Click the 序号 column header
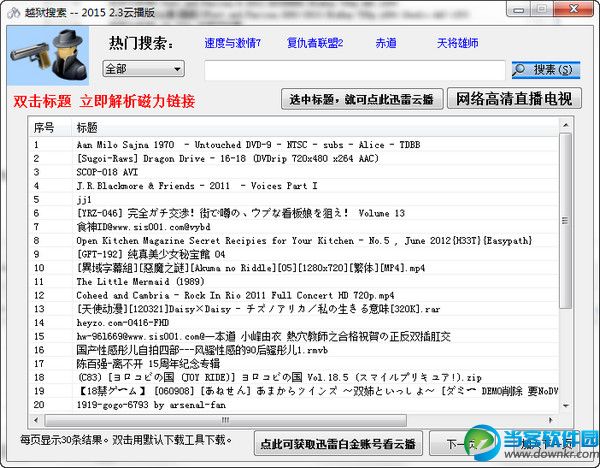The height and width of the screenshot is (468, 600). (x=50, y=127)
